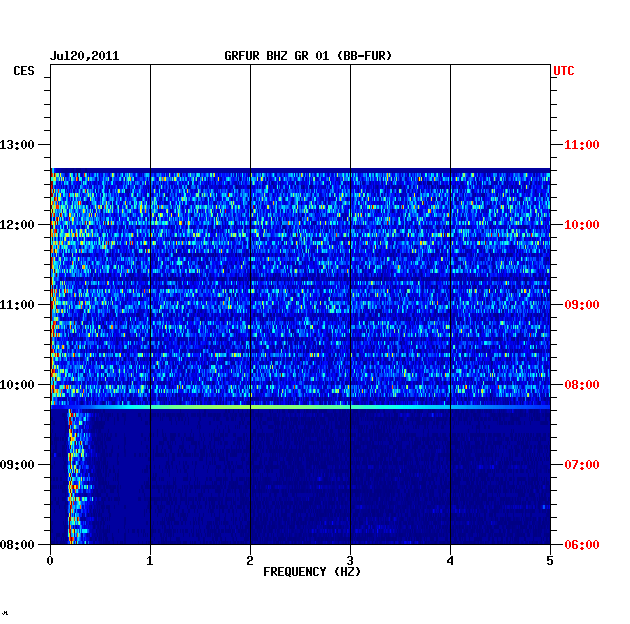The height and width of the screenshot is (624, 630).
Task: Click the red 11:00 UTC label
Action: 581,145
